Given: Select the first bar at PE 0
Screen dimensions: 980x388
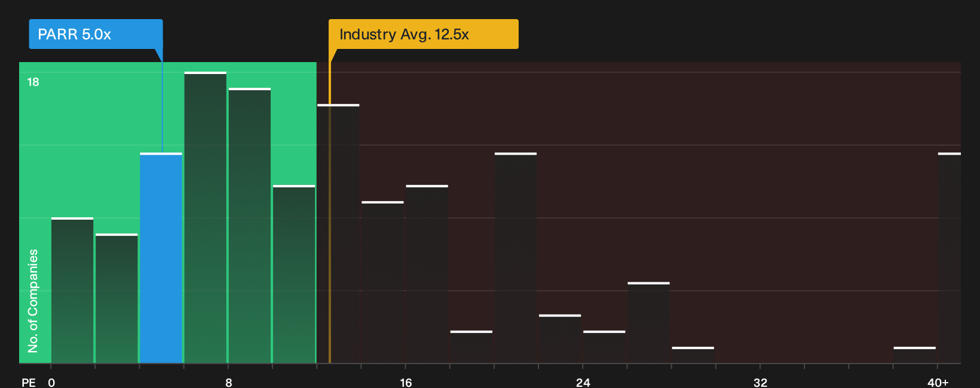Looking at the screenshot, I should (72, 290).
